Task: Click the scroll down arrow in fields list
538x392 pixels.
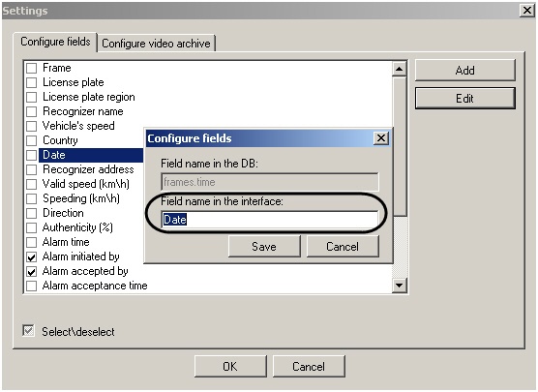Action: pos(399,286)
